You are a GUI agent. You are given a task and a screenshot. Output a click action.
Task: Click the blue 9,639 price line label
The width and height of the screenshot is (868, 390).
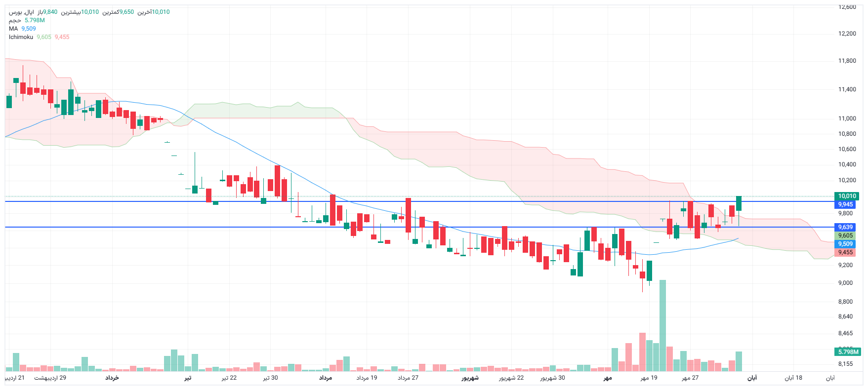pyautogui.click(x=845, y=227)
